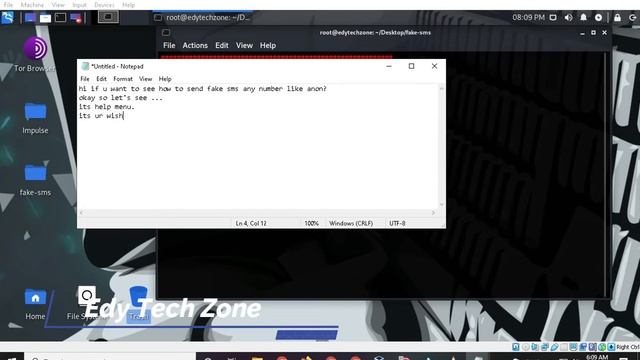Click VirtualBox Right Ctrl host key indicator

[x=628, y=347]
